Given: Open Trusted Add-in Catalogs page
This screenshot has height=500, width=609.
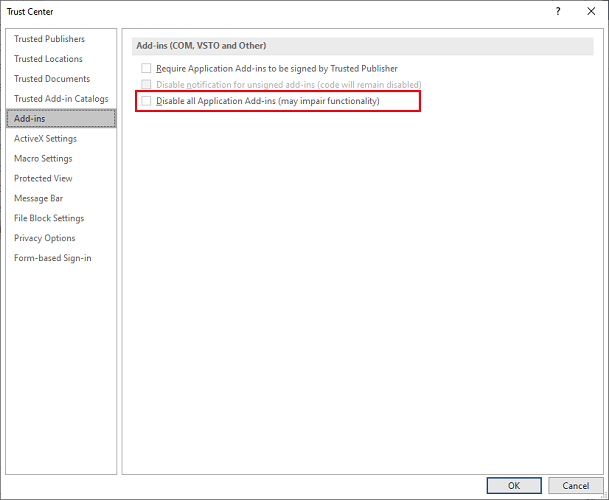Looking at the screenshot, I should (61, 99).
